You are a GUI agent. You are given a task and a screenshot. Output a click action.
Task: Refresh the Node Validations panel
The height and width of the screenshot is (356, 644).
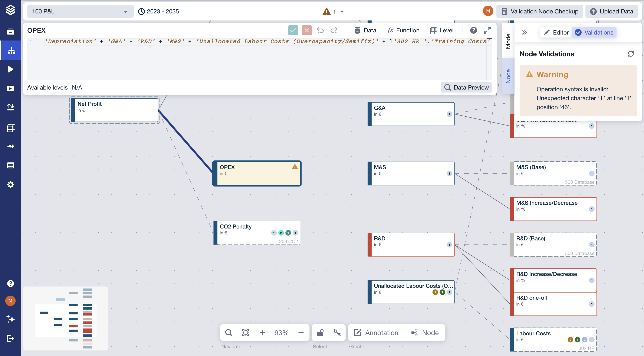click(x=631, y=54)
